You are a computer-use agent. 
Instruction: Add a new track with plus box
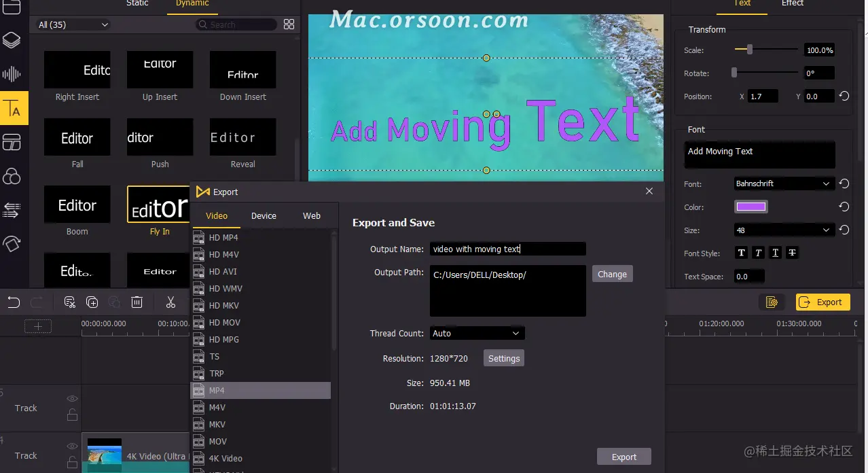click(38, 327)
